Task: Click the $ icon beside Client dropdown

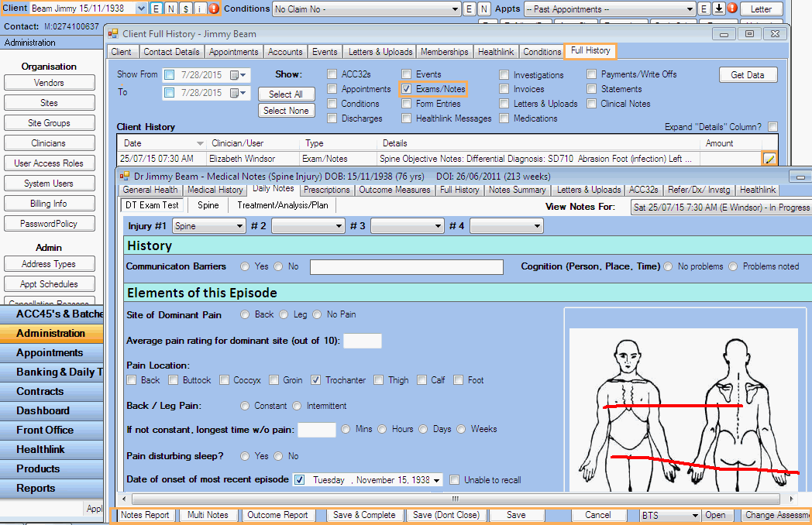Action: (185, 9)
